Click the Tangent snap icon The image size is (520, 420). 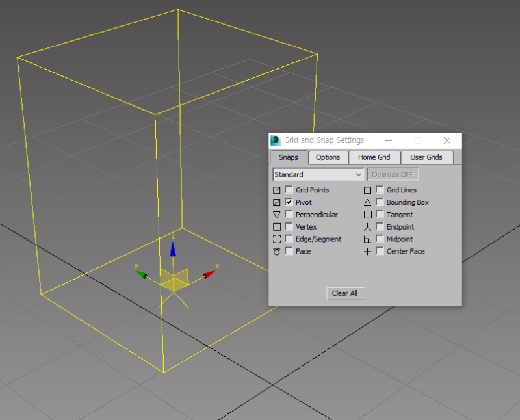pyautogui.click(x=367, y=215)
